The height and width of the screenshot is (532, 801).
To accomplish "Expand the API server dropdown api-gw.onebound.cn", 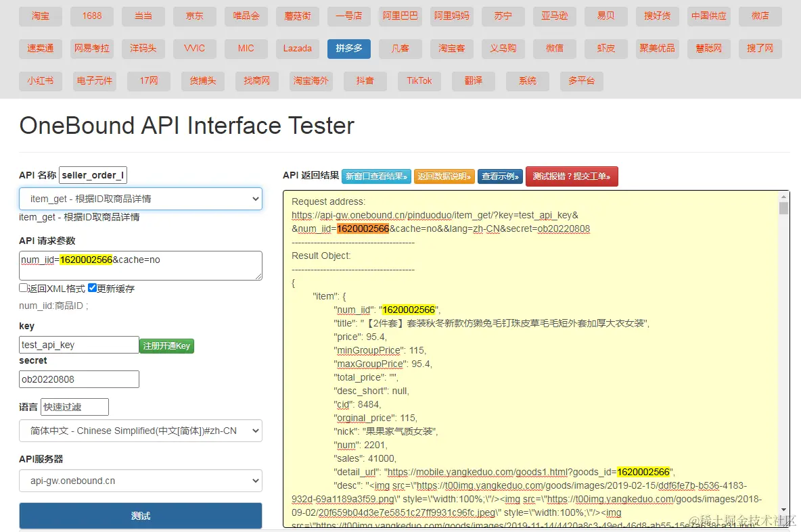I will click(x=141, y=481).
